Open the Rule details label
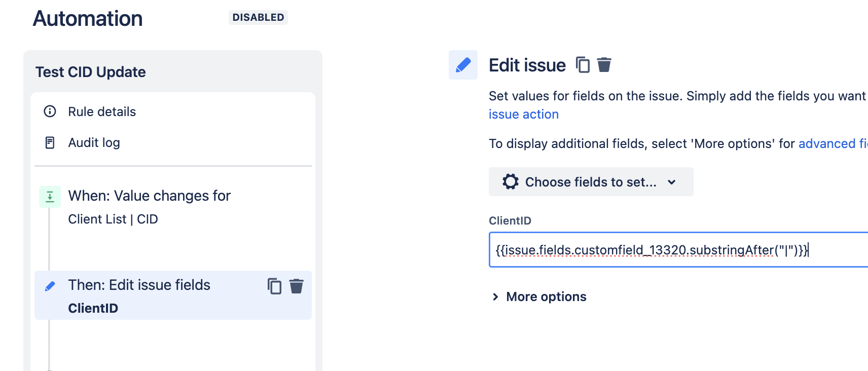Viewport: 868px width, 371px height. point(102,112)
